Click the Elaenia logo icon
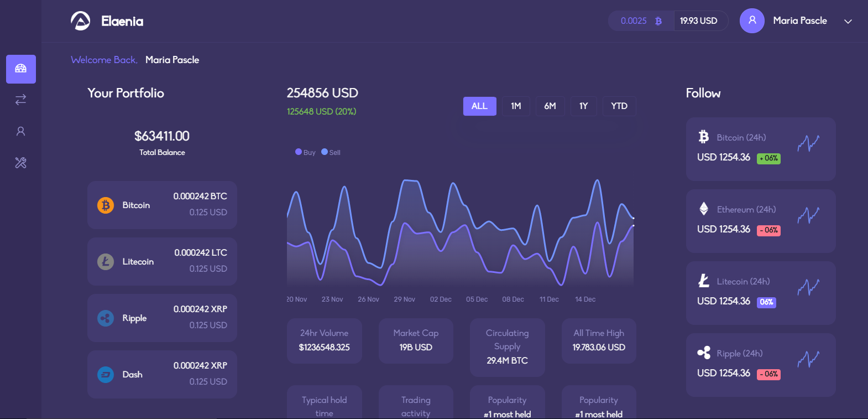This screenshot has height=419, width=868. [80, 21]
